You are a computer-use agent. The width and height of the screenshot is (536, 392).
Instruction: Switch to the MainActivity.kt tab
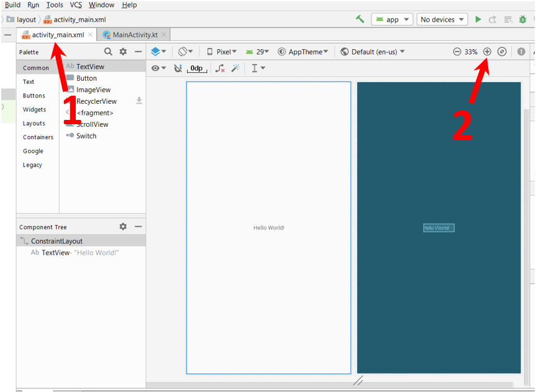pyautogui.click(x=135, y=35)
